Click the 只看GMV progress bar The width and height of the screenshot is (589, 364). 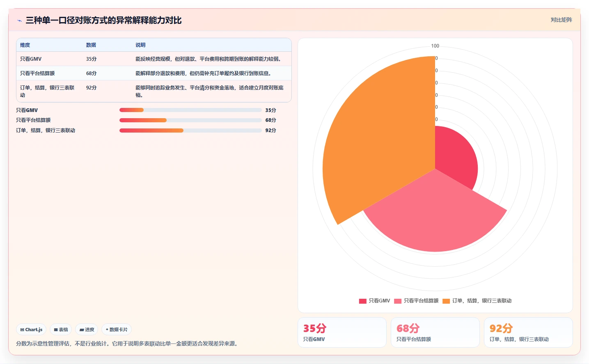190,110
